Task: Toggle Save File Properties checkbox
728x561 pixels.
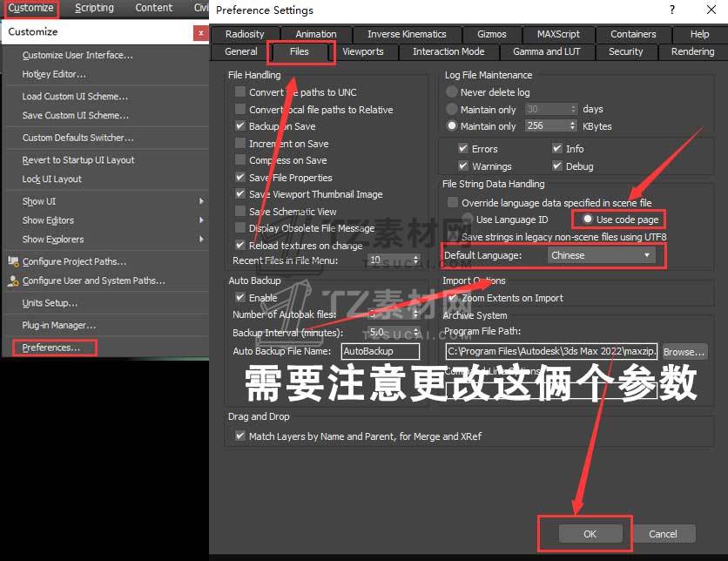Action: (240, 177)
